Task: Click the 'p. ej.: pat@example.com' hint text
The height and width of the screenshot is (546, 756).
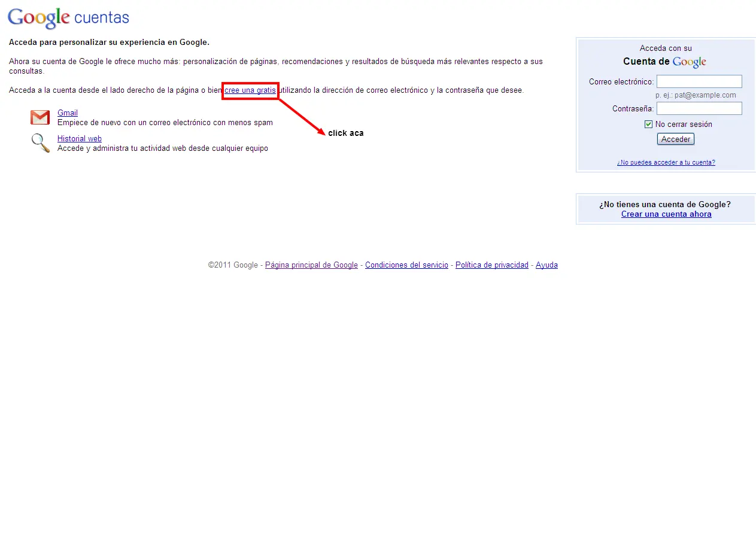Action: (696, 95)
